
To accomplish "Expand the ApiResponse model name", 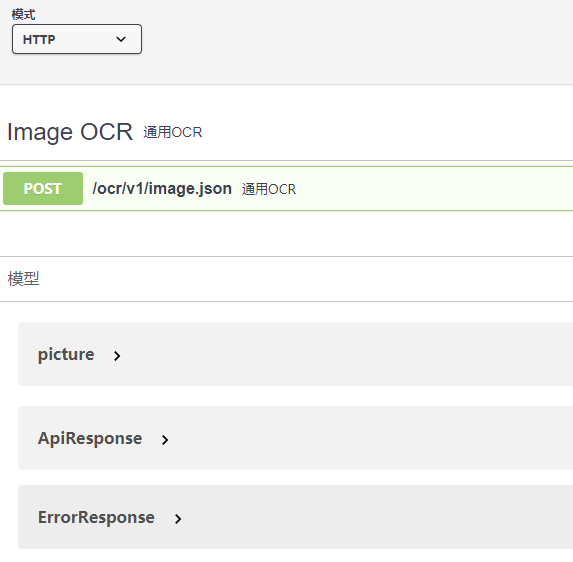I will 90,438.
